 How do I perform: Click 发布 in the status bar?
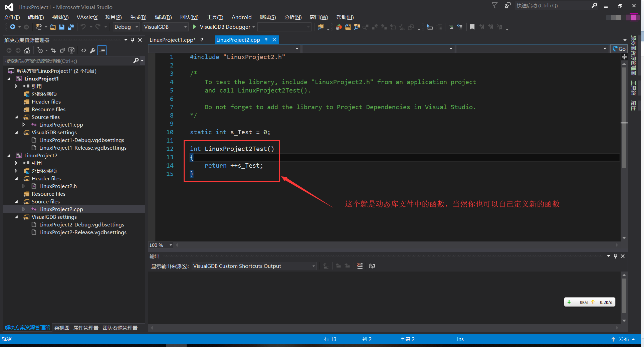click(624, 339)
